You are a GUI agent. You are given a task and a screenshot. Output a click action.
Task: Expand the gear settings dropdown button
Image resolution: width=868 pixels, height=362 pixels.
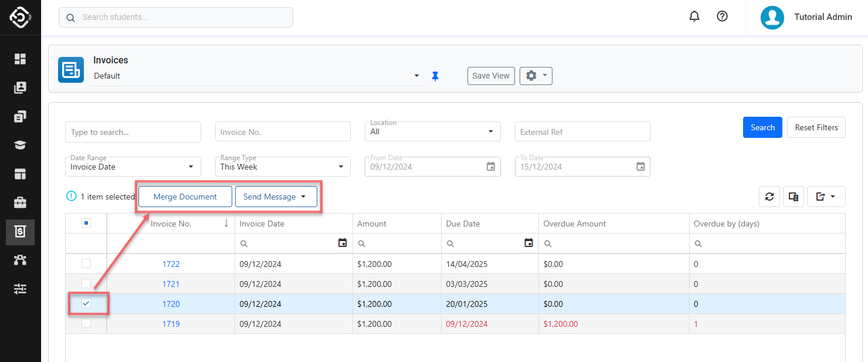(x=535, y=76)
